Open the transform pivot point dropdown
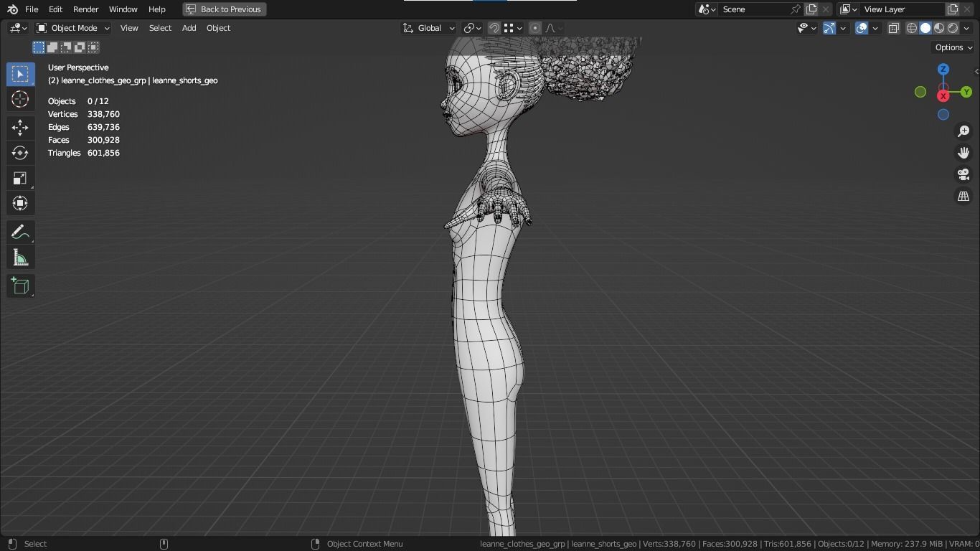The height and width of the screenshot is (551, 980). click(x=472, y=28)
